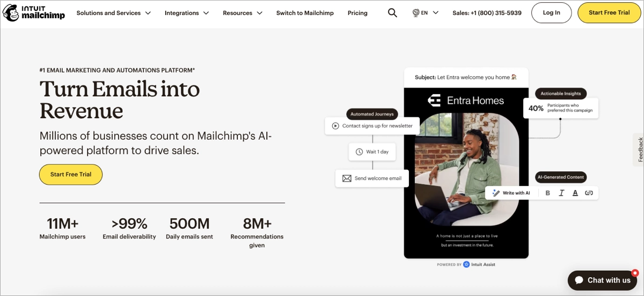Screen dimensions: 644x296
Task: Click the envelope icon beside Send welcome email
Action: [347, 178]
